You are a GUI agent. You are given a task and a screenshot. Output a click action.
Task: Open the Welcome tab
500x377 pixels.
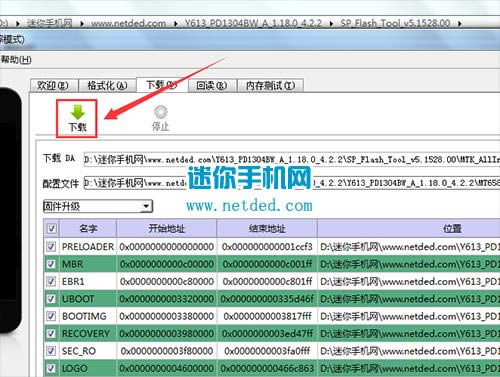click(x=53, y=86)
